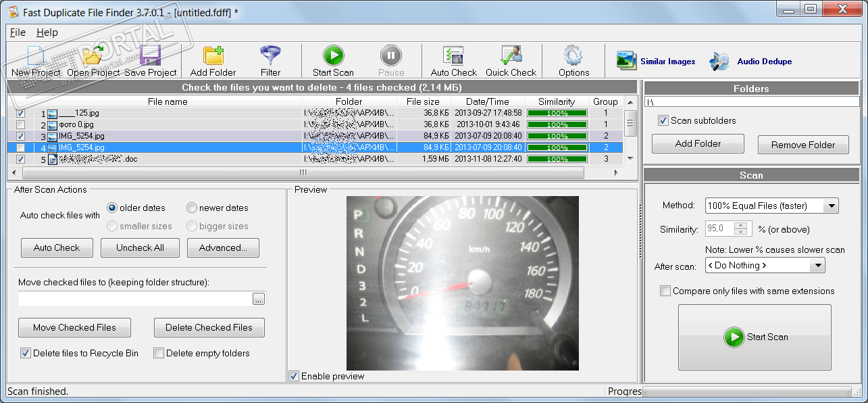Click Move Checked Files button
This screenshot has height=403, width=868.
(x=74, y=327)
